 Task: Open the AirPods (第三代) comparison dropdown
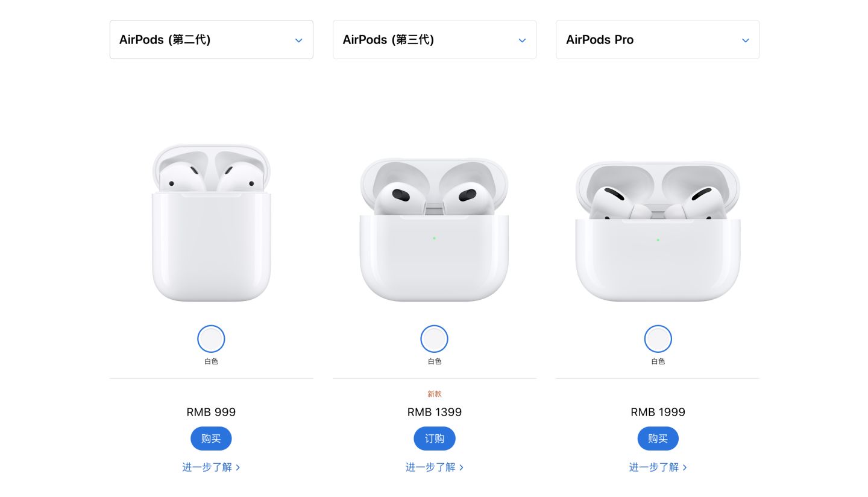[435, 39]
